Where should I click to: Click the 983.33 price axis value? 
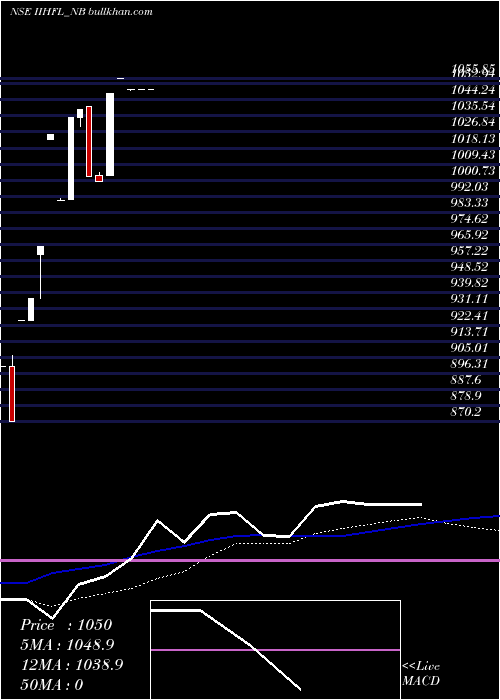(469, 203)
